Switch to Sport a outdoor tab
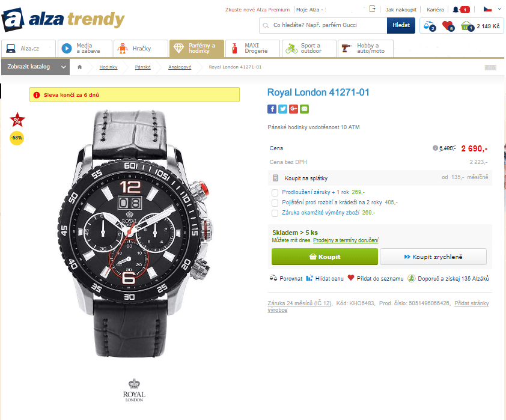The width and height of the screenshot is (506, 420). coord(309,49)
